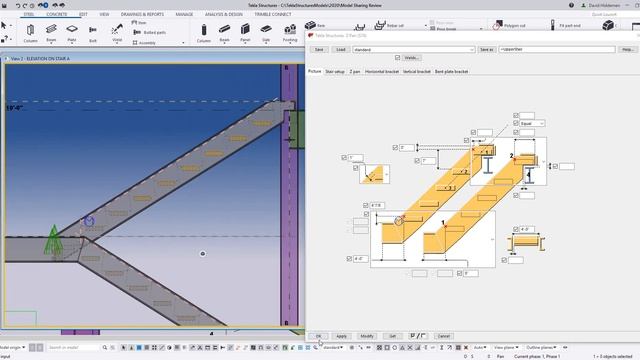Open the DRAWINGS & REPORTS ribbon tab
This screenshot has height=360, width=640.
click(142, 14)
